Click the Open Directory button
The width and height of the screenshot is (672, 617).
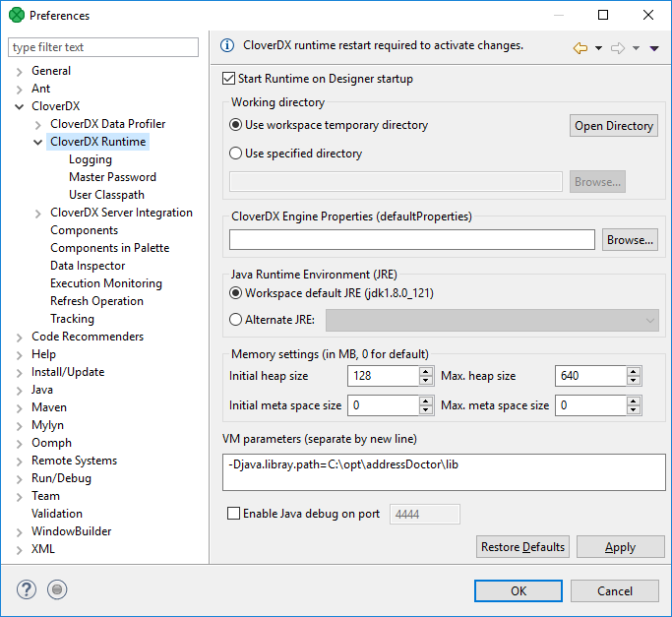(614, 126)
